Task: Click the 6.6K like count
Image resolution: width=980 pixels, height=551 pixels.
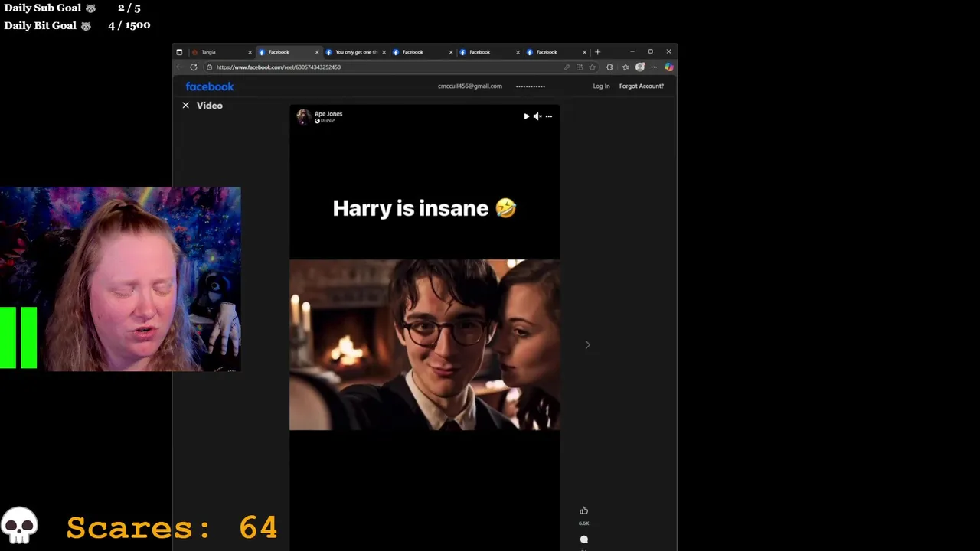Action: [x=584, y=523]
